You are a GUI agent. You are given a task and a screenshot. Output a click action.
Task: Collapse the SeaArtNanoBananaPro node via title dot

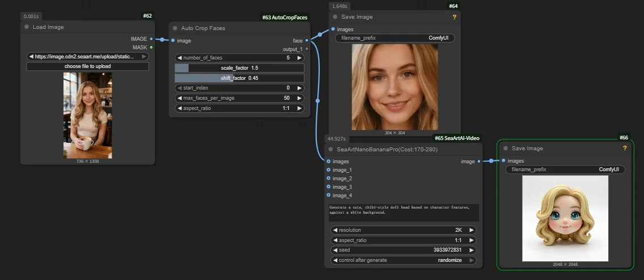click(x=331, y=149)
